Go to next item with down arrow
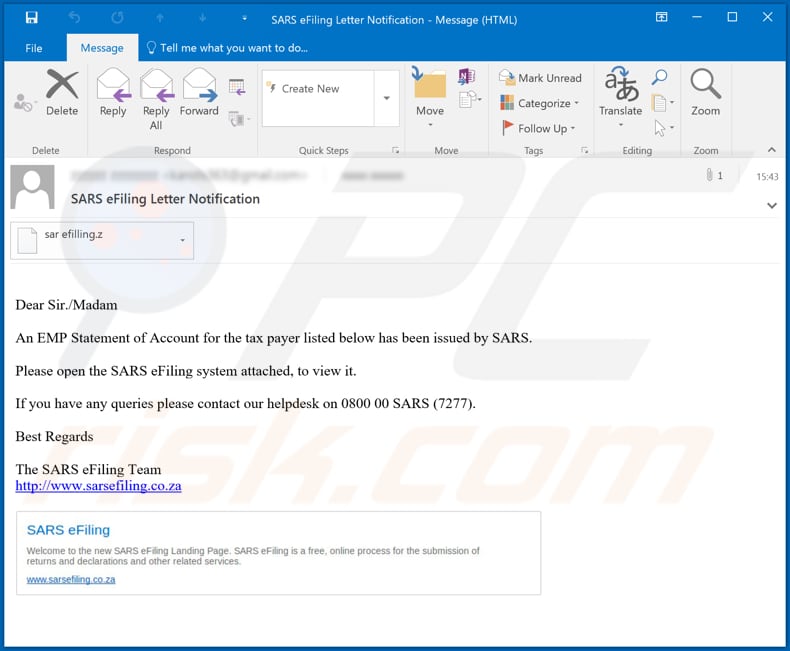The image size is (790, 651). pyautogui.click(x=203, y=18)
